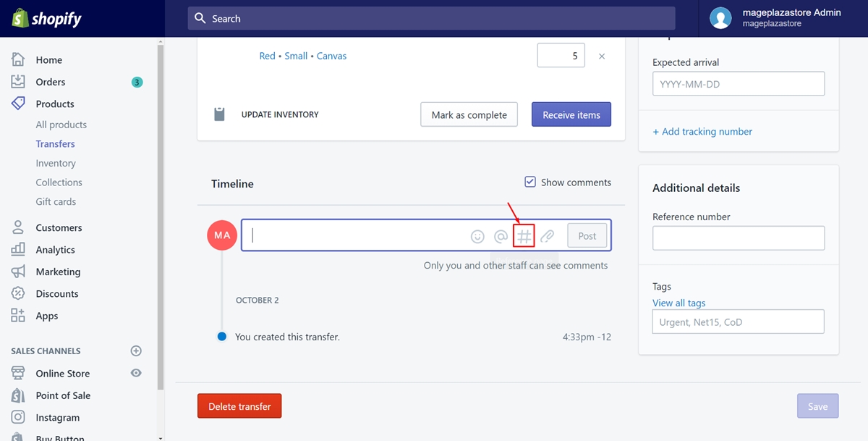Open Point of Sale channel
The width and height of the screenshot is (868, 441).
pos(64,395)
